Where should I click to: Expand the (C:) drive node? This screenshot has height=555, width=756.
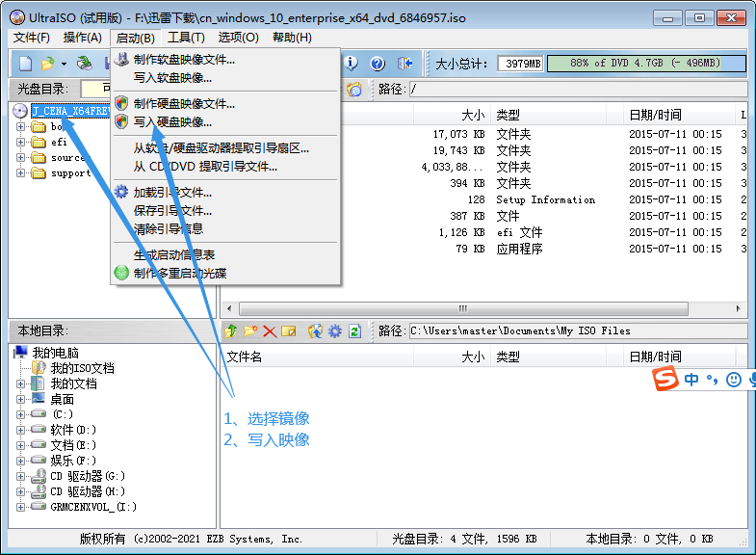[20, 414]
